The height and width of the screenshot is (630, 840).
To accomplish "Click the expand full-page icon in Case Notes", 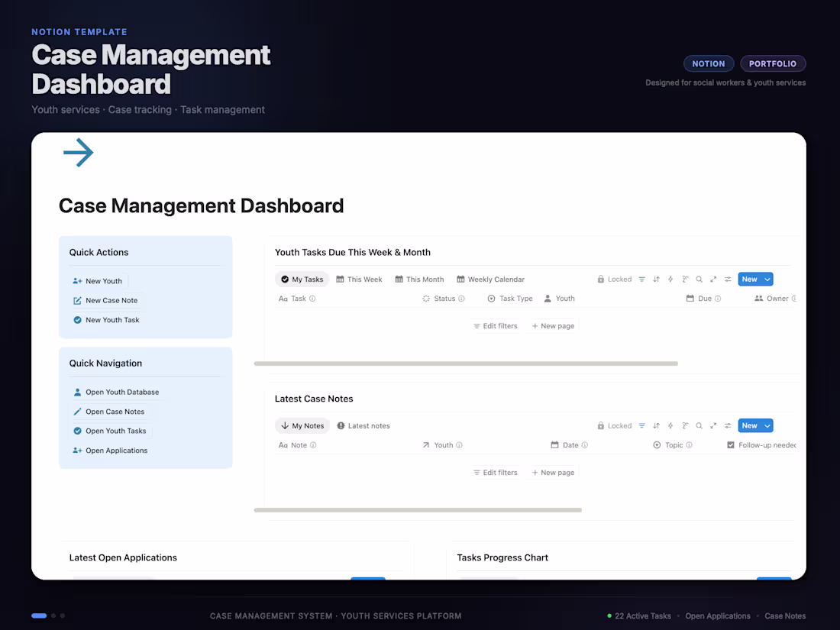I will 713,426.
